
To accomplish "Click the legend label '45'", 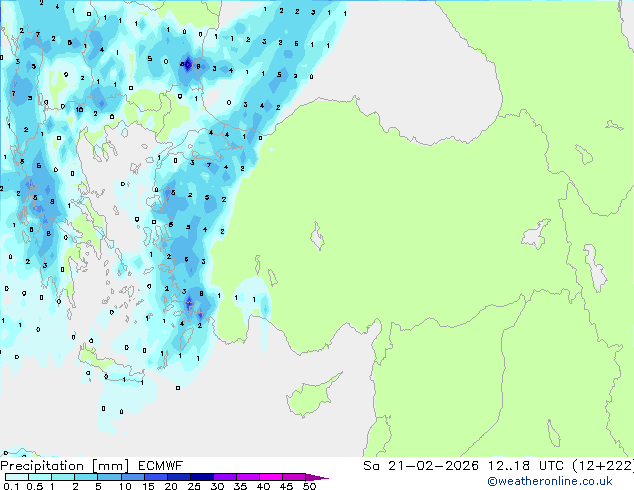I will tap(286, 486).
